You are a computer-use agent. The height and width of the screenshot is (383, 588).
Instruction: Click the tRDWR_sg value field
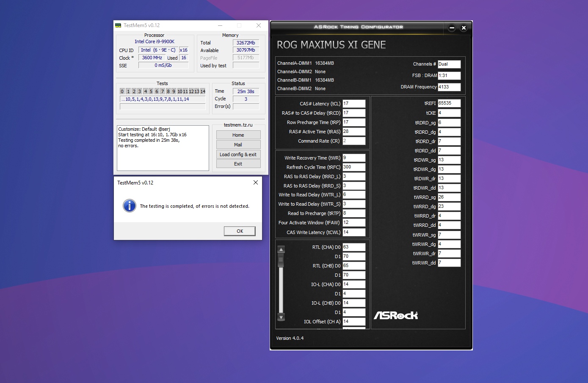[449, 160]
